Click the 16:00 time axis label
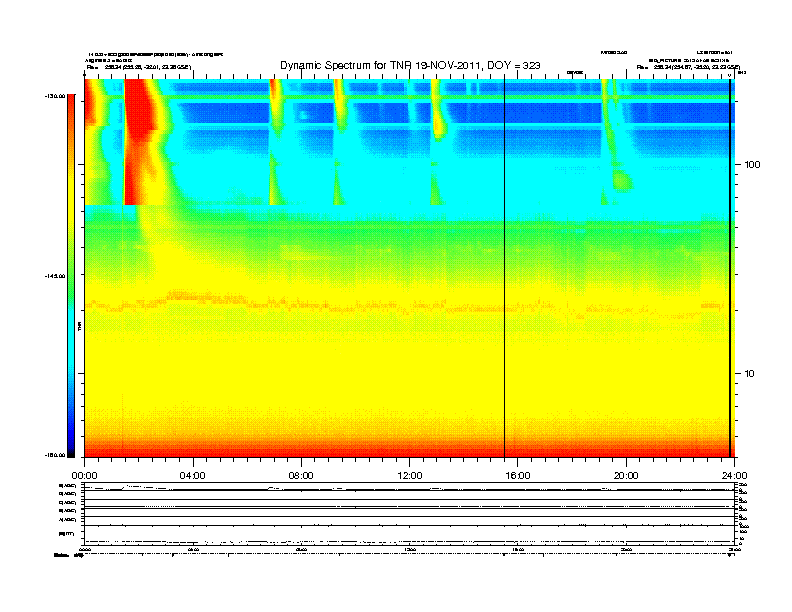792x612 pixels. click(x=518, y=476)
